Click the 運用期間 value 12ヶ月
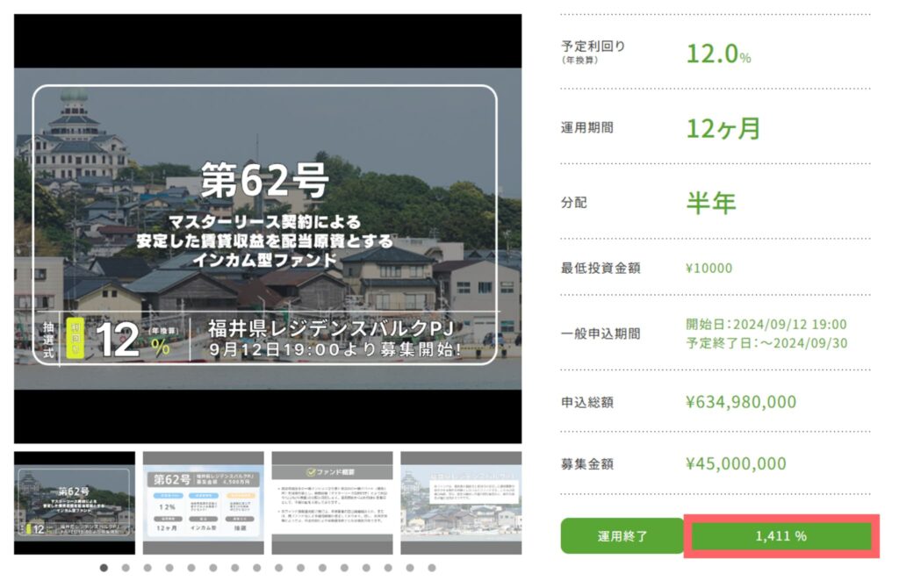899x588 pixels. tap(723, 129)
